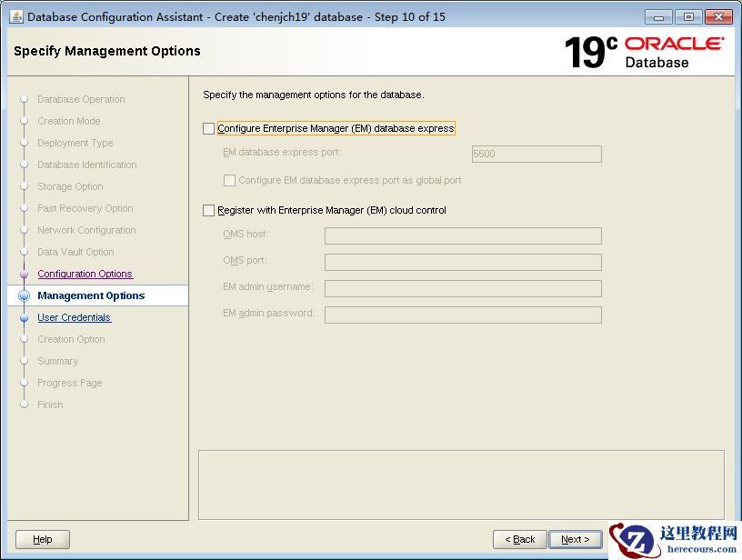This screenshot has height=560, width=742.
Task: Click the Creation Mode step
Action: [69, 121]
